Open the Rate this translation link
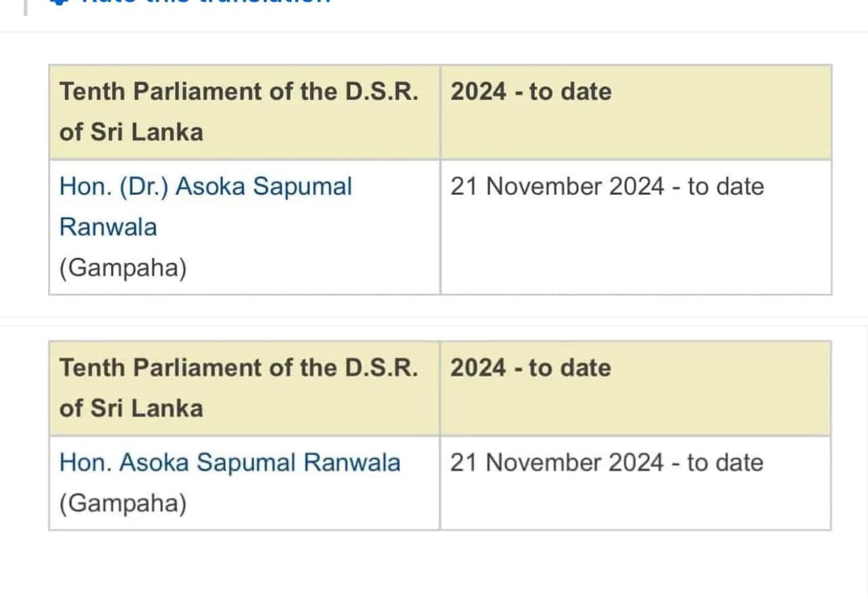Viewport: 868px width, 596px height. (204, 2)
